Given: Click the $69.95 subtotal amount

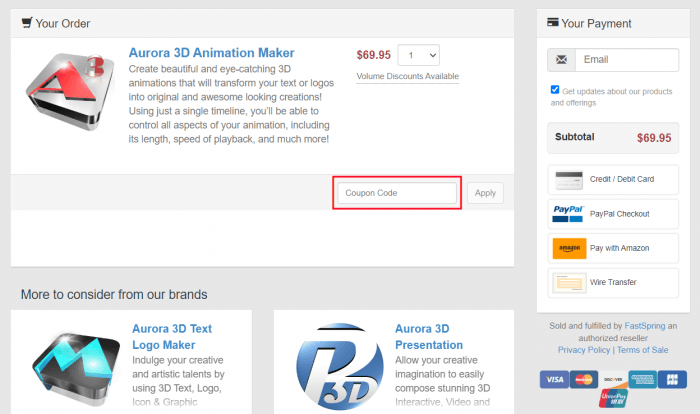Looking at the screenshot, I should [654, 138].
